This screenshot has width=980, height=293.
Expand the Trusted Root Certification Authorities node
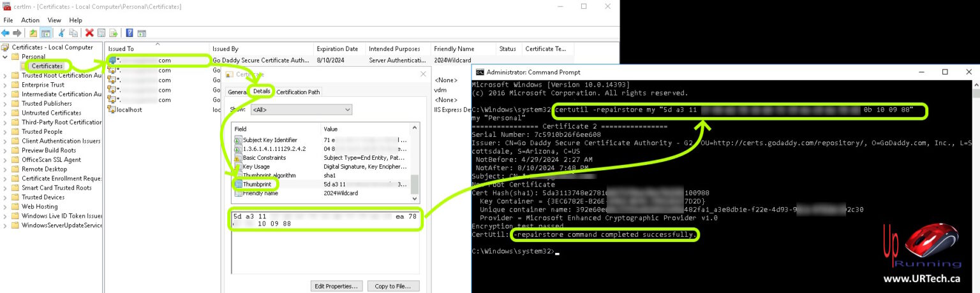[6, 75]
